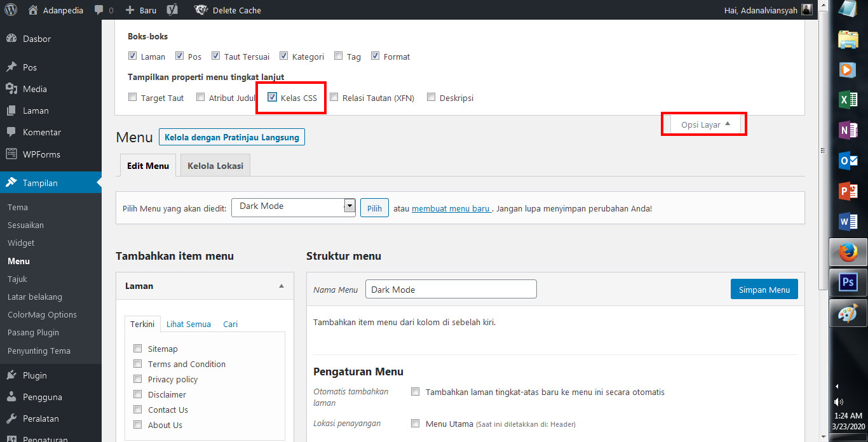The image size is (868, 442).
Task: Collapse the Opsi Layar panel
Action: (x=705, y=124)
